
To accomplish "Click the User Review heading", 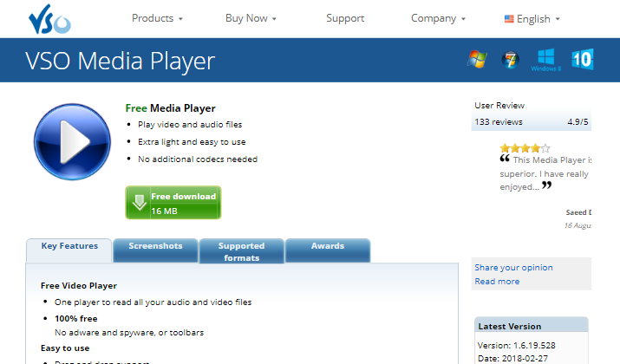I will (x=499, y=106).
